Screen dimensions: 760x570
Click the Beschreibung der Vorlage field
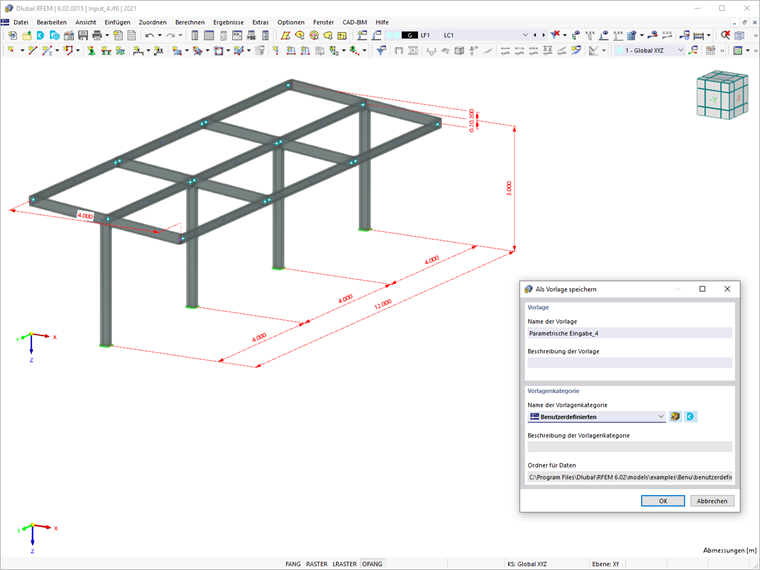tap(630, 363)
